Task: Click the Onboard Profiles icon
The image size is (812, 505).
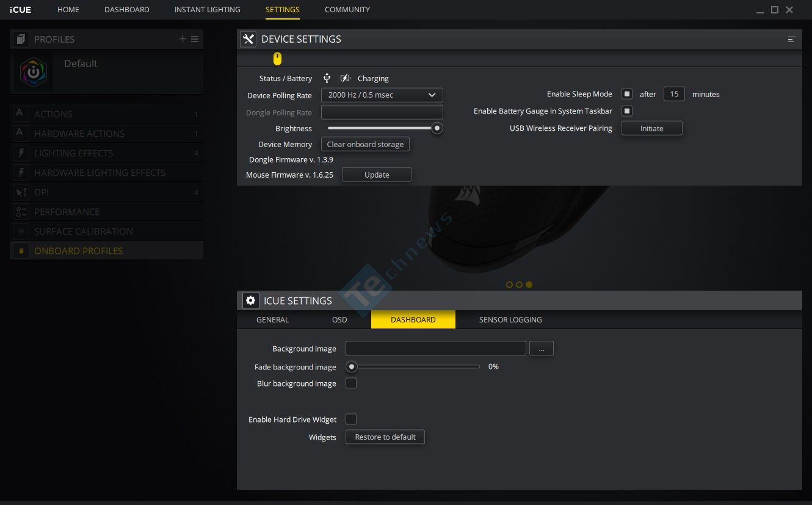Action: [x=20, y=250]
